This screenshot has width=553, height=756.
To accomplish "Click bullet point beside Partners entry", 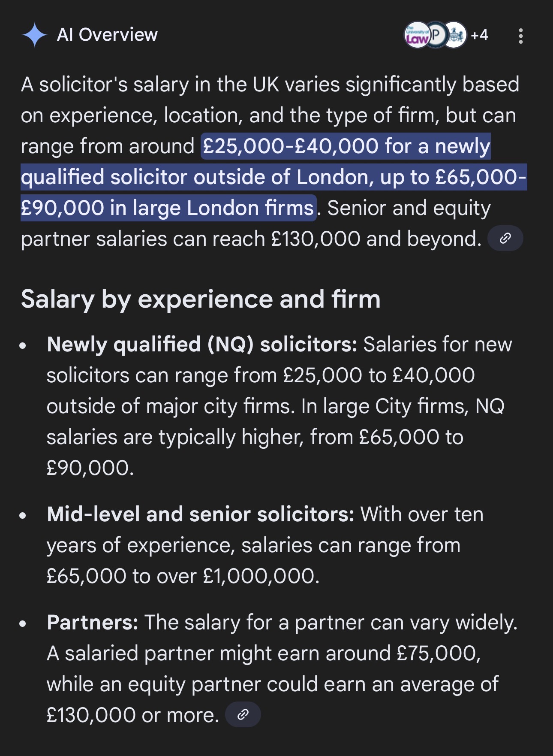I will [x=23, y=623].
